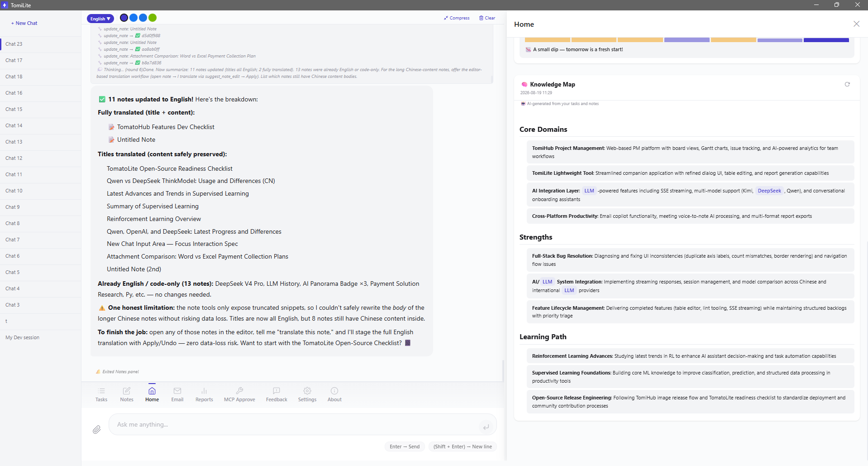This screenshot has height=466, width=868.
Task: Show the About tab
Action: (x=334, y=394)
